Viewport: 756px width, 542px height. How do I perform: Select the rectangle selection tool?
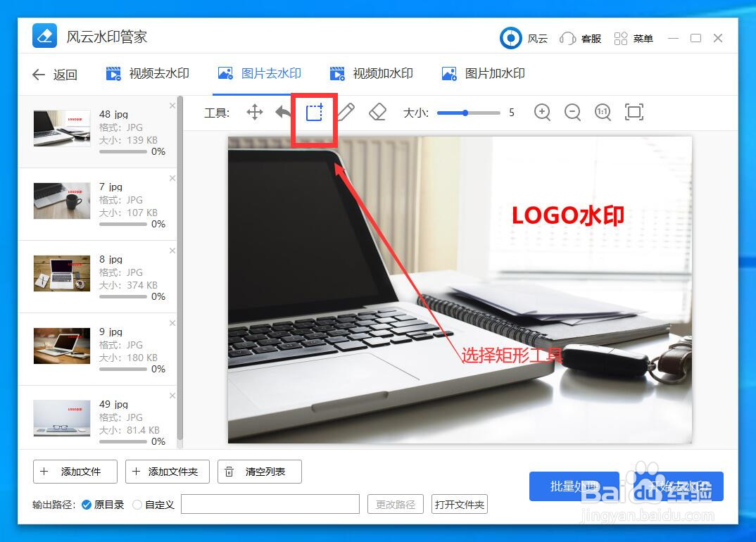314,112
